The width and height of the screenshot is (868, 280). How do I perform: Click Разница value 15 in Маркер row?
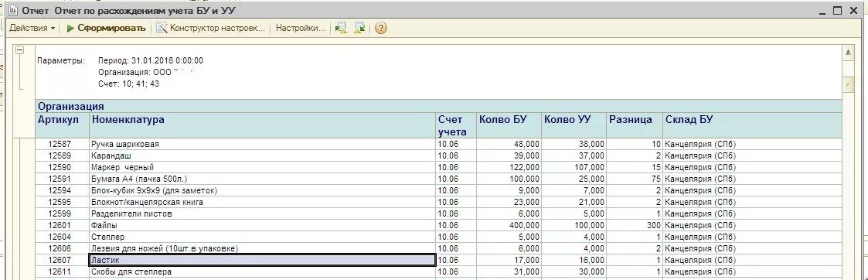656,167
